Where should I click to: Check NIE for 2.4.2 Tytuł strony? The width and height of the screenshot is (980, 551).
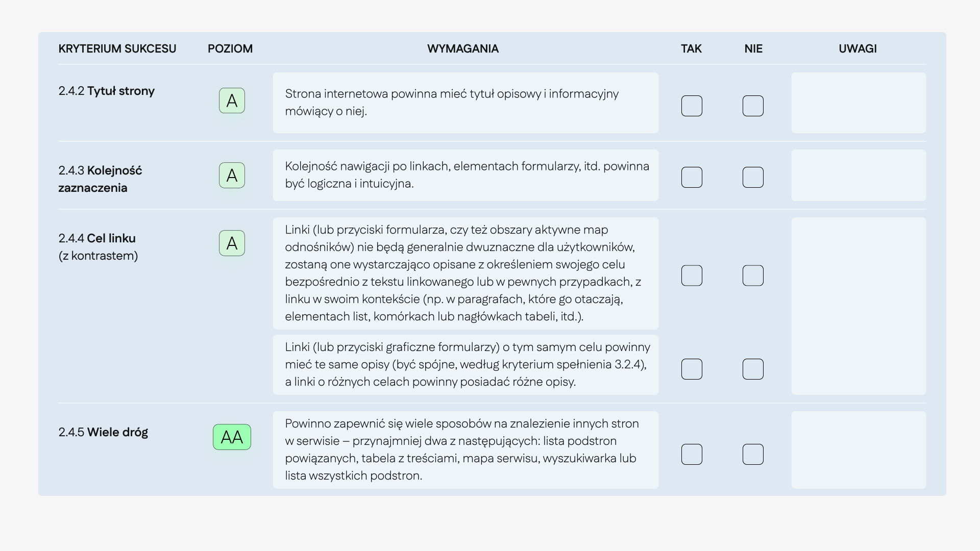click(x=753, y=106)
